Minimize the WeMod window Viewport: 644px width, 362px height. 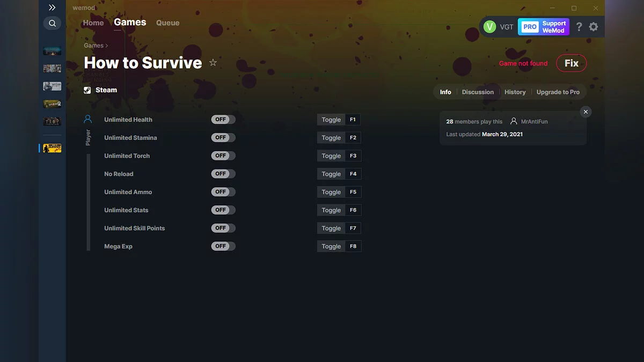[552, 8]
